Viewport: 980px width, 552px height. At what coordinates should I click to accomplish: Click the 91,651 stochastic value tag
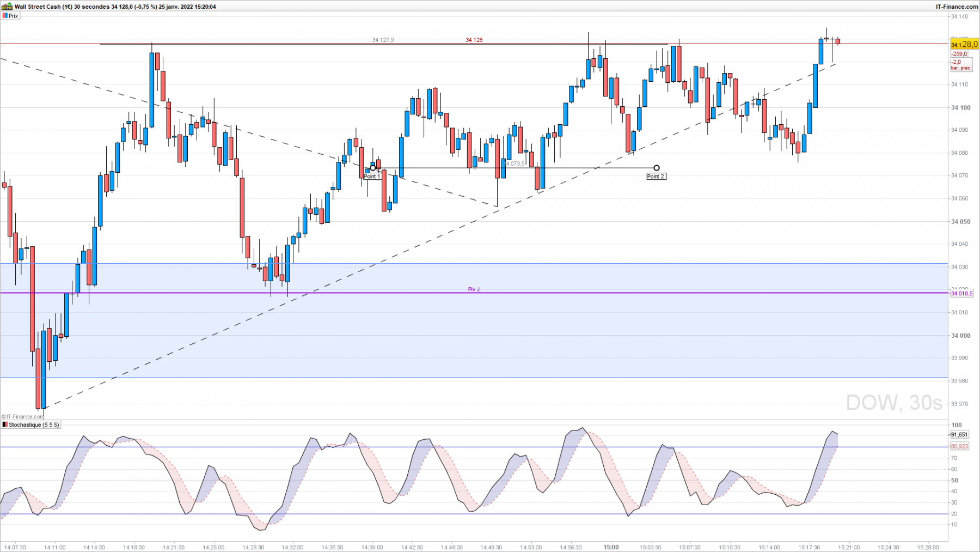959,434
